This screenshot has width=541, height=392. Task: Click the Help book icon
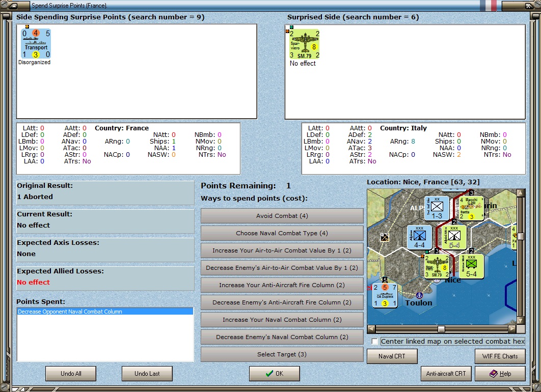tap(494, 373)
